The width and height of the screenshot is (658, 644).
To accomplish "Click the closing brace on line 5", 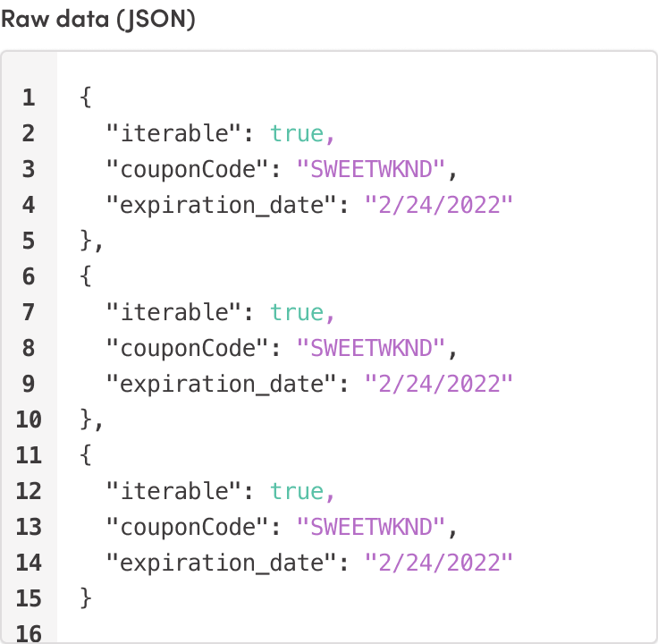I will tap(86, 241).
